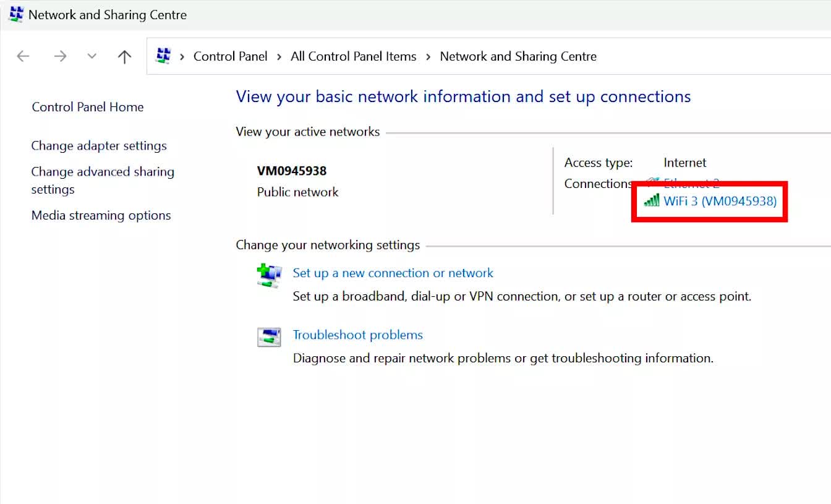
Task: Click the Control Panel icon in the address bar
Action: pos(163,56)
